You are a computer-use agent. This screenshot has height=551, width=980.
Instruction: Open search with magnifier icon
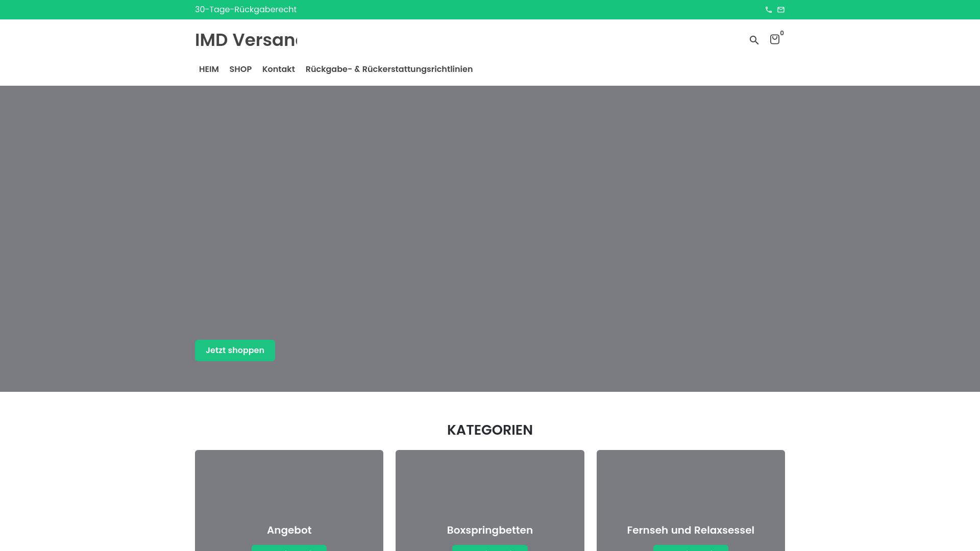click(754, 40)
